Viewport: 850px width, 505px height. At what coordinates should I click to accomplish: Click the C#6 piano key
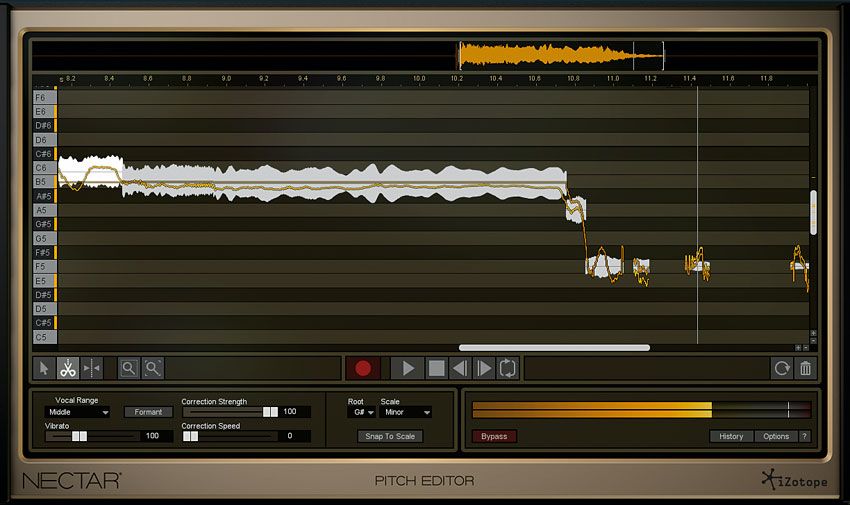pyautogui.click(x=44, y=154)
